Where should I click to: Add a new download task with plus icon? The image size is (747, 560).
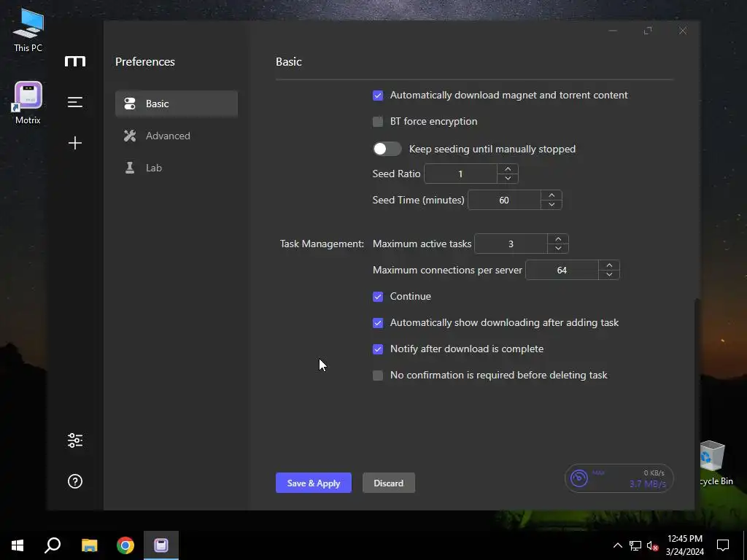75,143
